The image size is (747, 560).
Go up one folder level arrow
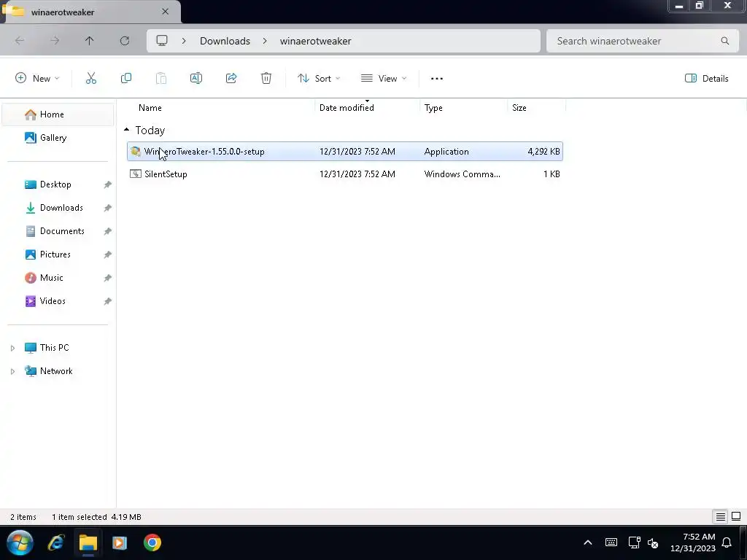click(90, 41)
